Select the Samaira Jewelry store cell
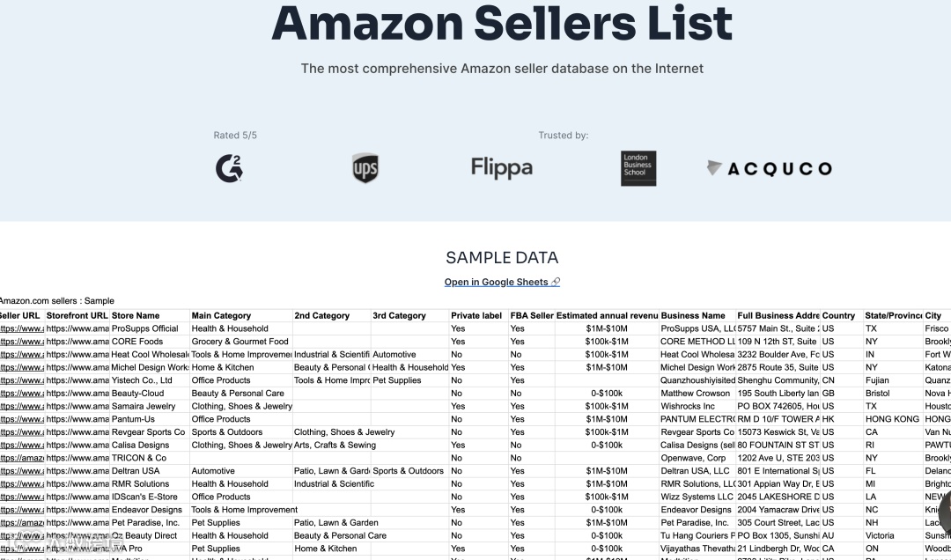Screen dimensions: 951x560 point(143,406)
